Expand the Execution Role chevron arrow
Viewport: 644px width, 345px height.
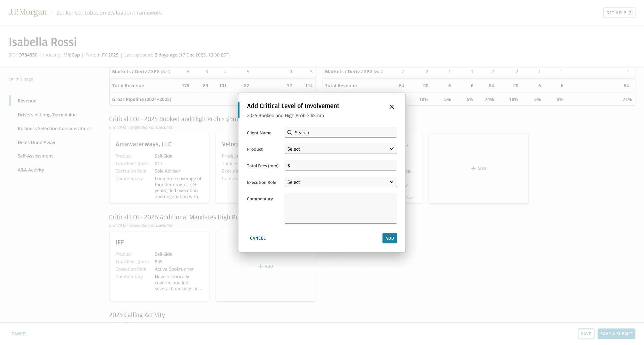[392, 182]
